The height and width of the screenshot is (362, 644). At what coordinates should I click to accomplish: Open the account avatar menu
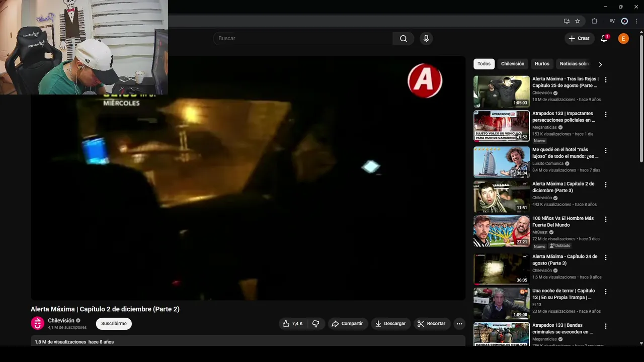[x=623, y=39]
